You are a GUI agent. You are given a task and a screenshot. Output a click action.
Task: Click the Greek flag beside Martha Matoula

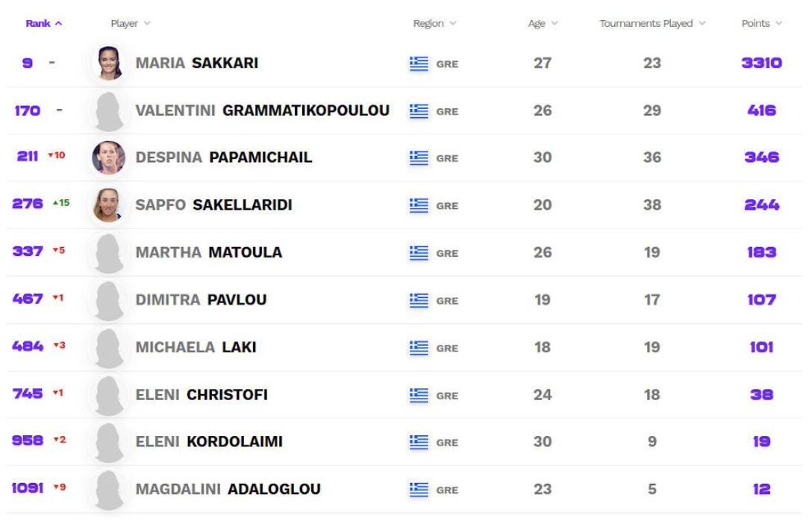419,253
